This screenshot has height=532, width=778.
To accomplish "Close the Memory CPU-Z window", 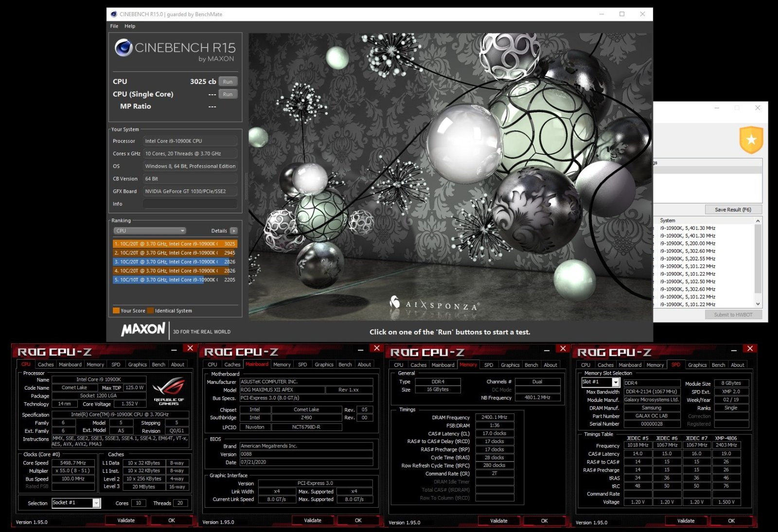I will tap(563, 348).
